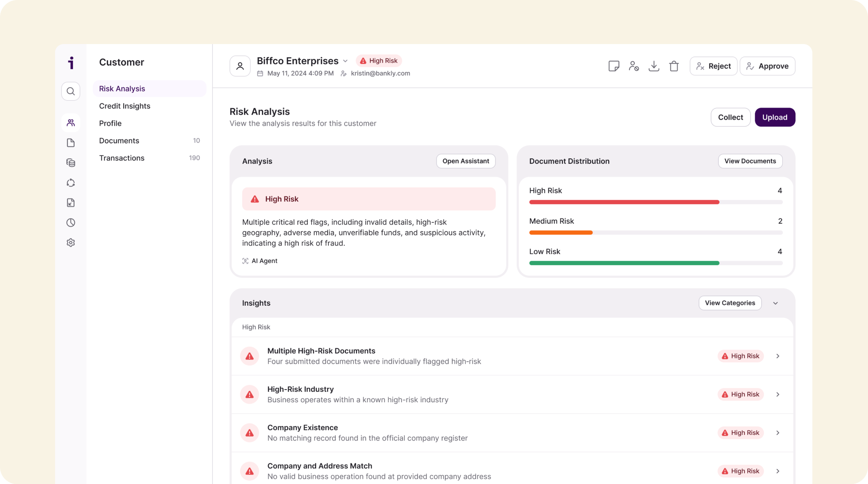
Task: Open the settings gear icon in sidebar
Action: 71,243
